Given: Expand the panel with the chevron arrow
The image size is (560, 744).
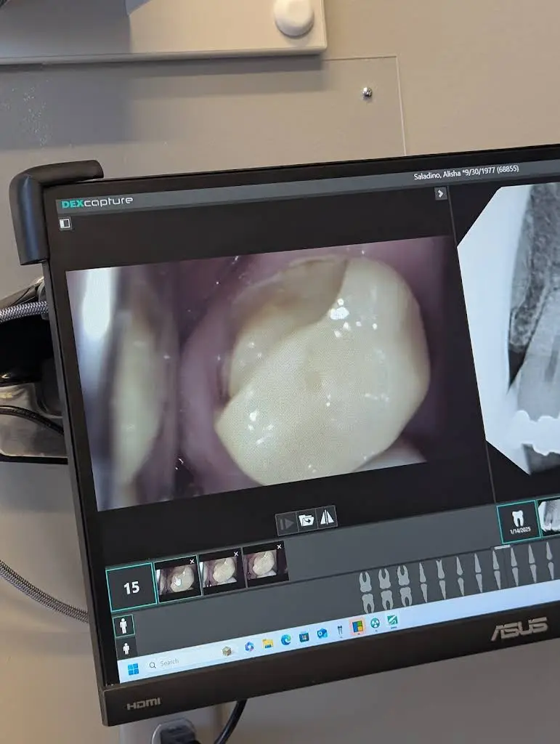Looking at the screenshot, I should point(440,193).
